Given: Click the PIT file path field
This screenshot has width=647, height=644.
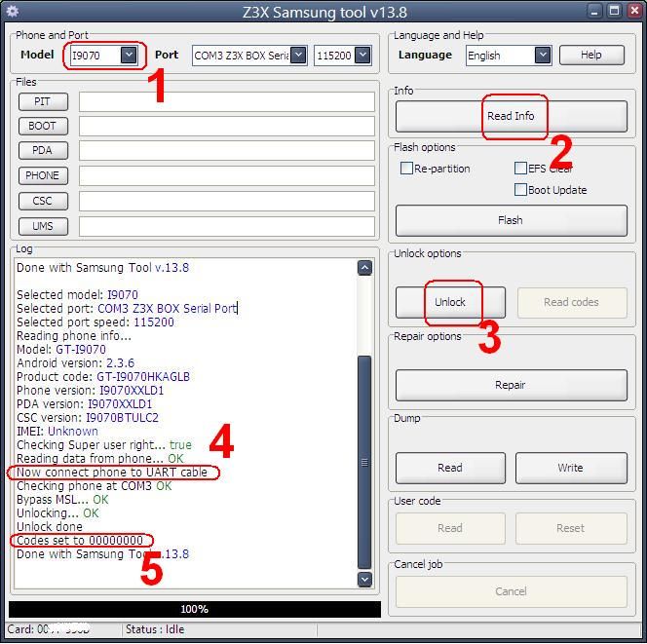Looking at the screenshot, I should coord(226,101).
